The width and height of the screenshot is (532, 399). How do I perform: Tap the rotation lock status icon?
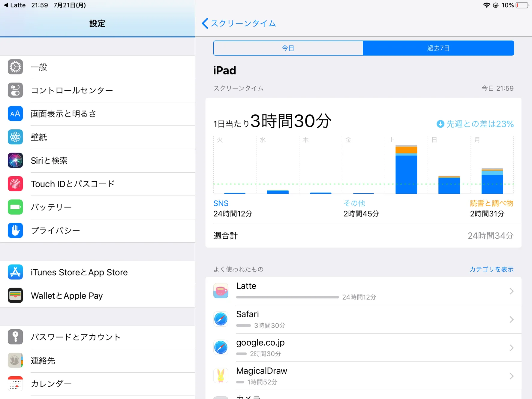[x=496, y=5]
